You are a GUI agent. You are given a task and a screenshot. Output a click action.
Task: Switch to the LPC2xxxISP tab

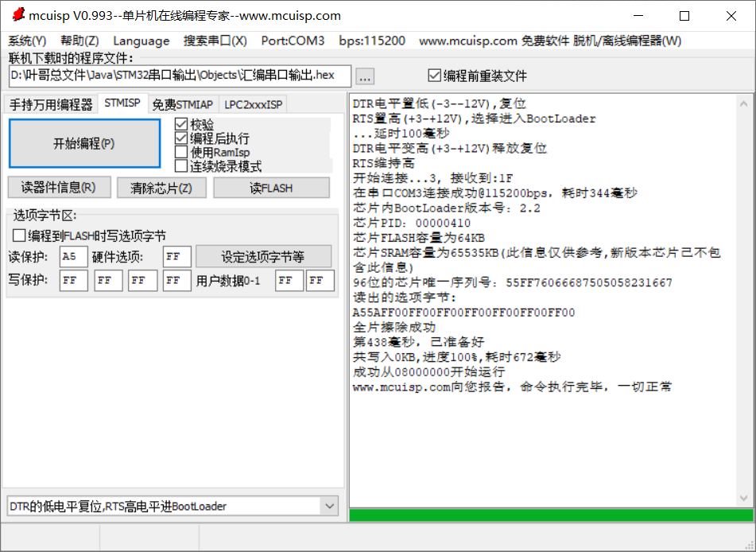(251, 103)
